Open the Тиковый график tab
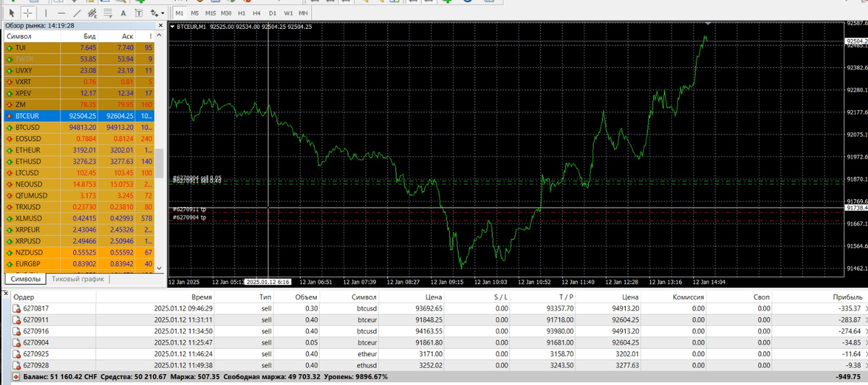 78,279
